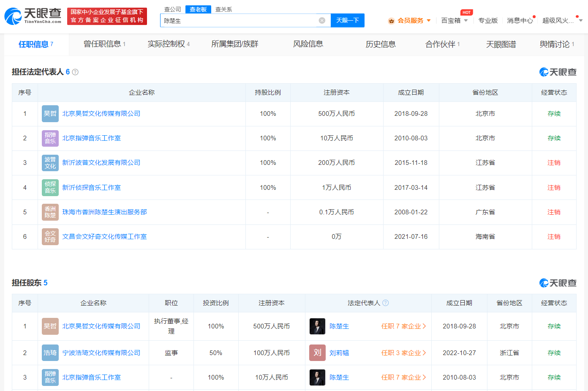Screen dimensions: 588x391
Task: Click the 指弹音乐 logo in the legal representative table
Action: pos(50,138)
